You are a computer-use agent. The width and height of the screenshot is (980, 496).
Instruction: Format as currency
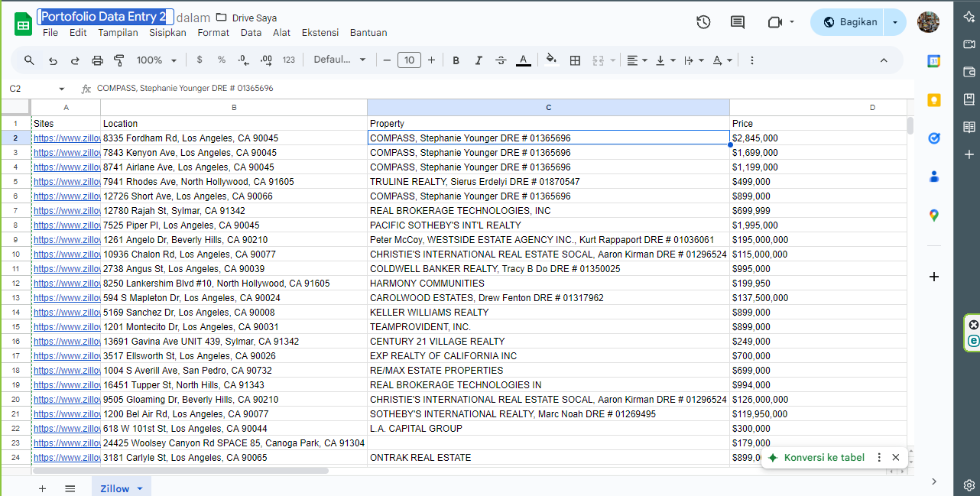[x=200, y=60]
